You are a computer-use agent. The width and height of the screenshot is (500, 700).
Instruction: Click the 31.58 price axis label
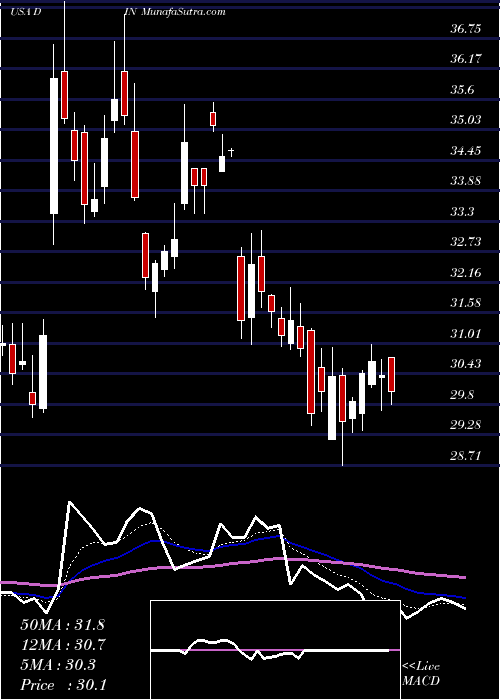[466, 303]
